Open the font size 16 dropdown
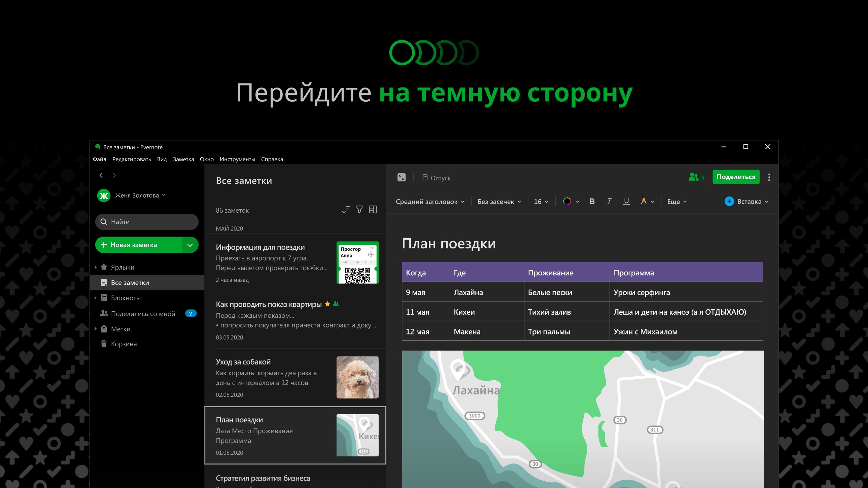 (x=541, y=202)
